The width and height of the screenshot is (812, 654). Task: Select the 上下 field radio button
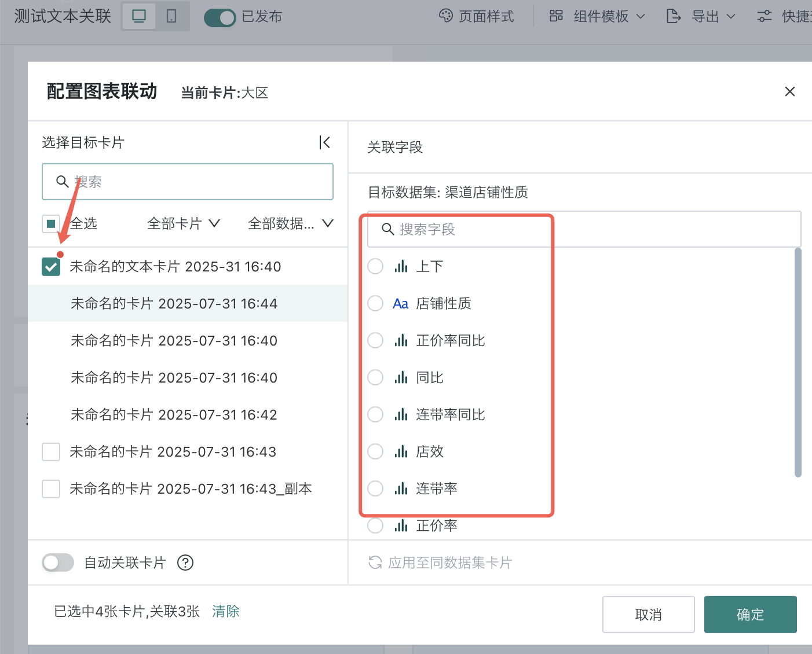375,266
